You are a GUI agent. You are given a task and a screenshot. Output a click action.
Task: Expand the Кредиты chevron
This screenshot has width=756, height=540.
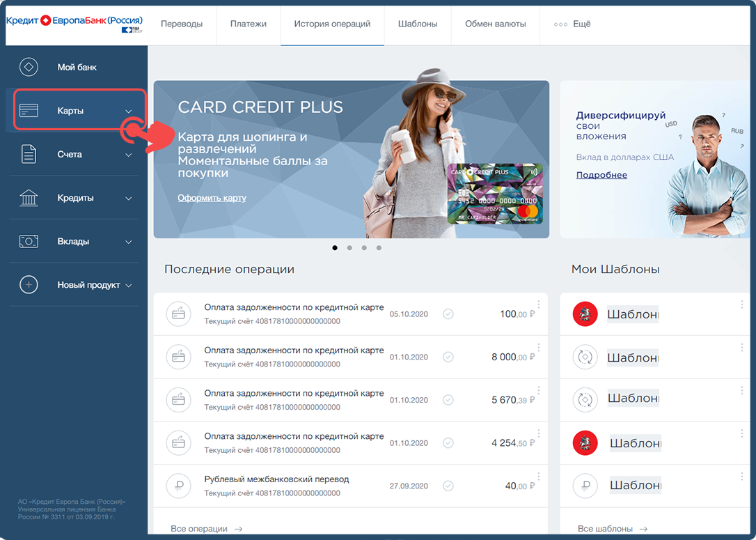point(129,199)
